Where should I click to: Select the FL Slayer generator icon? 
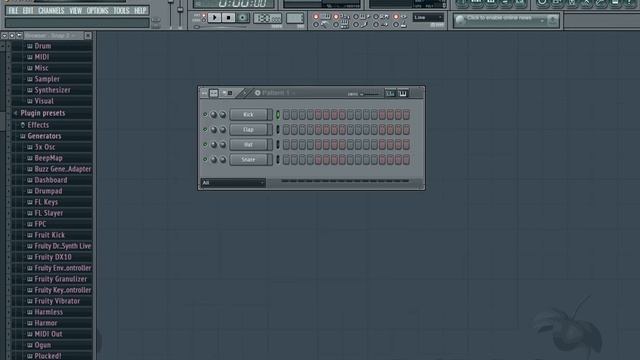tap(30, 213)
